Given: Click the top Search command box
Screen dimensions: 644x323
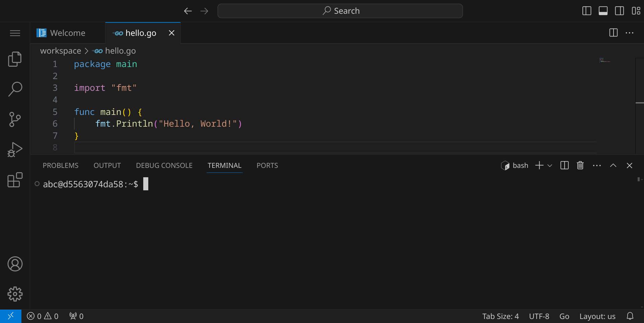Looking at the screenshot, I should (x=340, y=11).
